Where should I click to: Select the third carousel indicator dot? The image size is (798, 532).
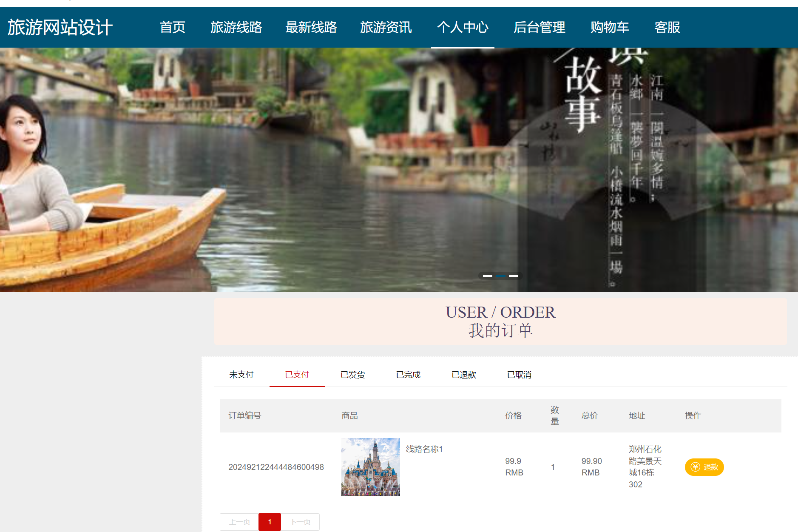(x=514, y=276)
